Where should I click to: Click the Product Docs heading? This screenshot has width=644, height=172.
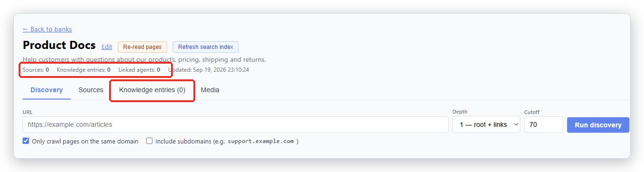coord(59,46)
